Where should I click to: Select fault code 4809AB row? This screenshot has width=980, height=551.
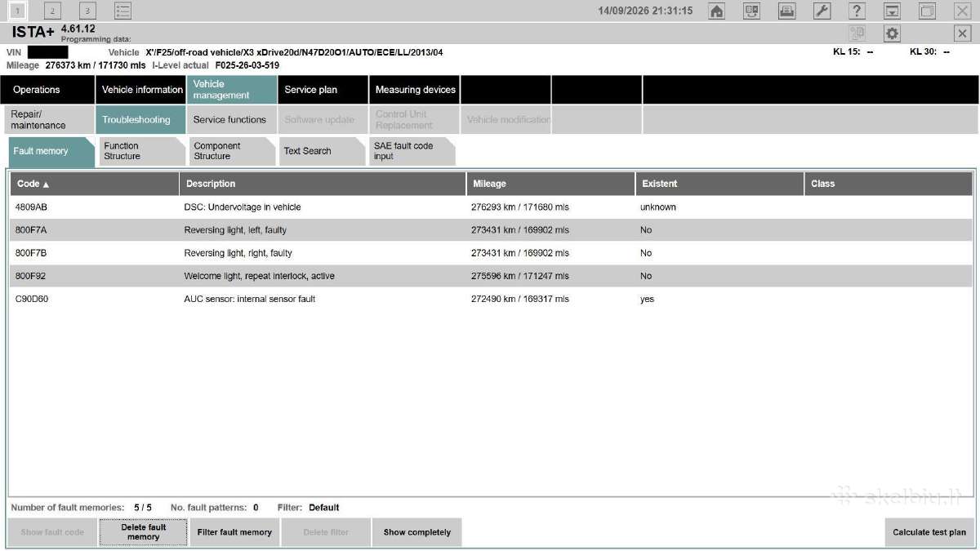tap(491, 207)
